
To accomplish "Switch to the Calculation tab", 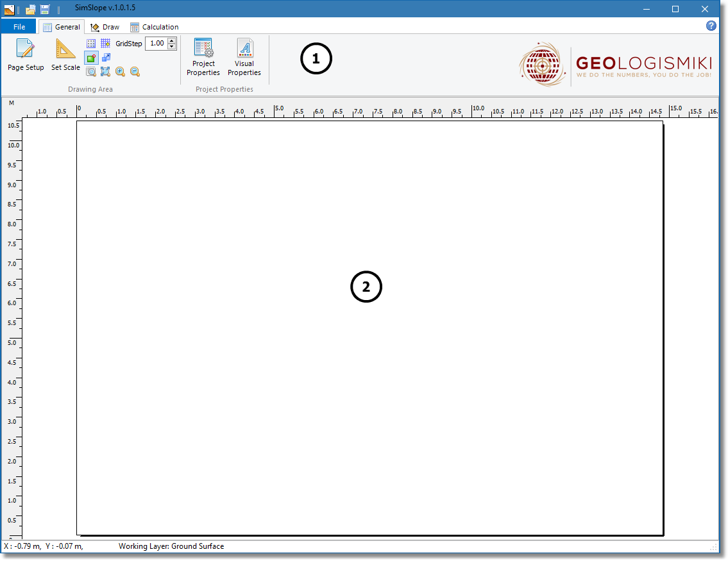I will tap(154, 26).
